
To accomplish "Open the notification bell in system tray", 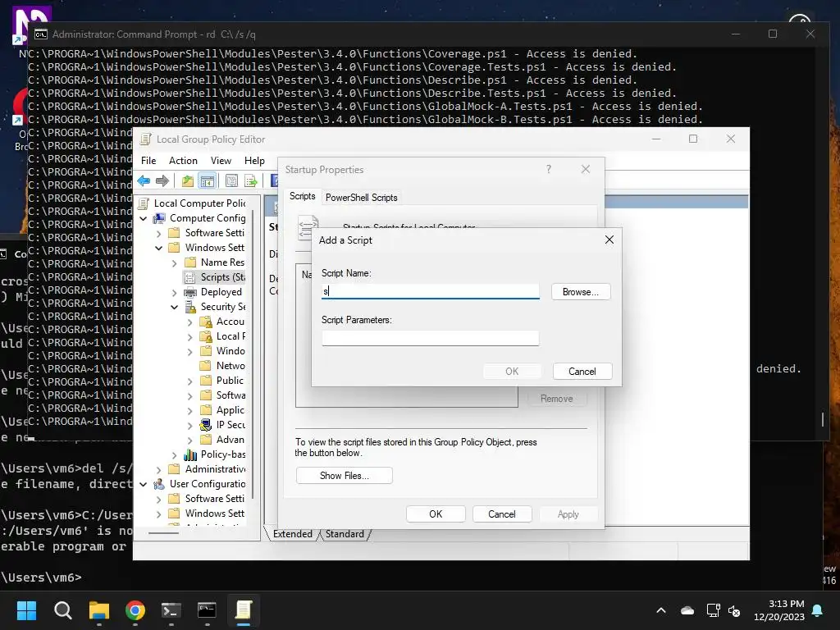I will [x=818, y=610].
